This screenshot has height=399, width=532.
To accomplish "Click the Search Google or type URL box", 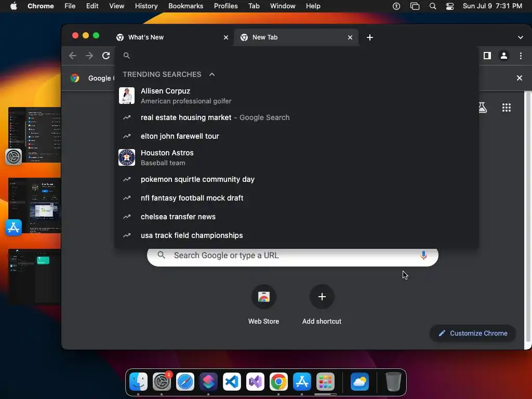I will pyautogui.click(x=292, y=256).
